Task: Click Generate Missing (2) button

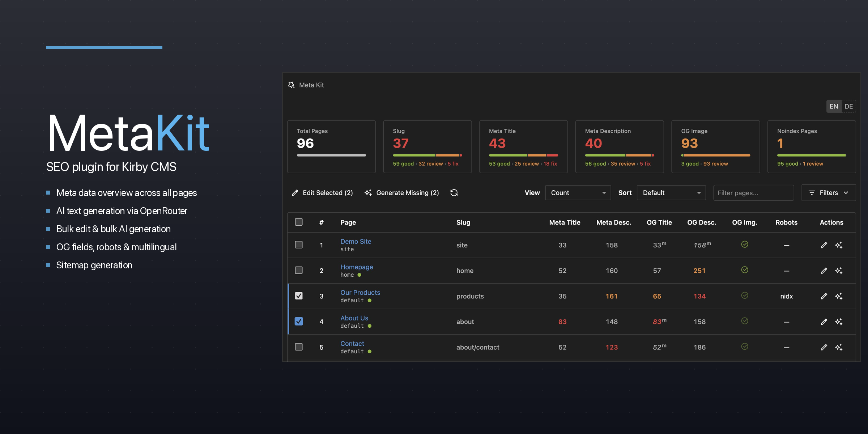Action: [x=402, y=193]
